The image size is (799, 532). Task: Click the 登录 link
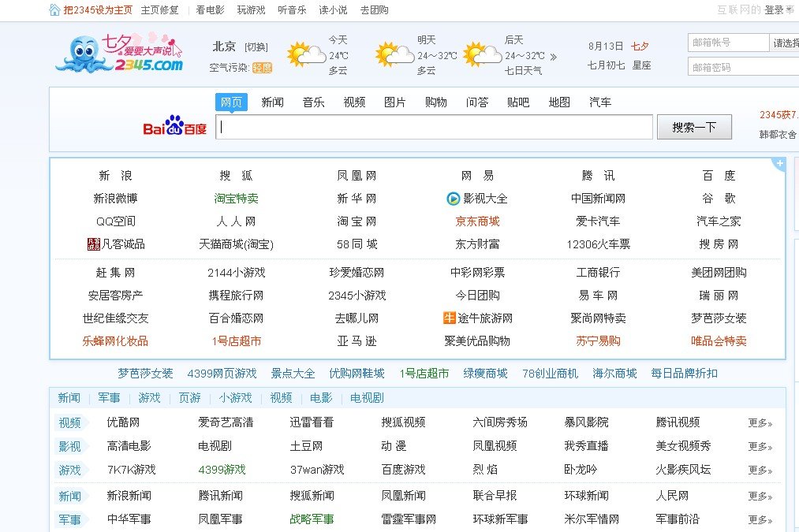tap(774, 10)
